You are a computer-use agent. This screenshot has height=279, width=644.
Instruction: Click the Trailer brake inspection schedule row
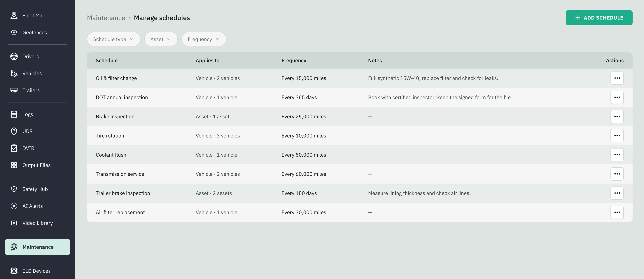click(x=360, y=193)
